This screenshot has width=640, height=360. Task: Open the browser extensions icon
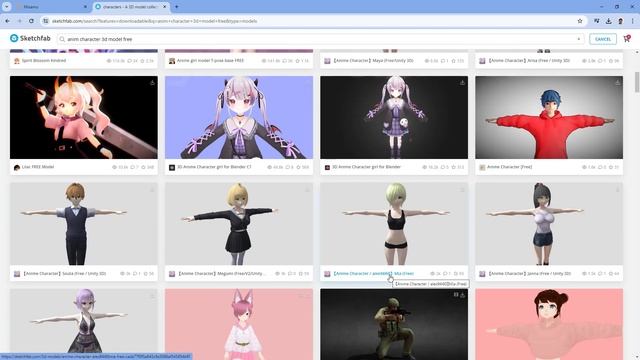(597, 21)
